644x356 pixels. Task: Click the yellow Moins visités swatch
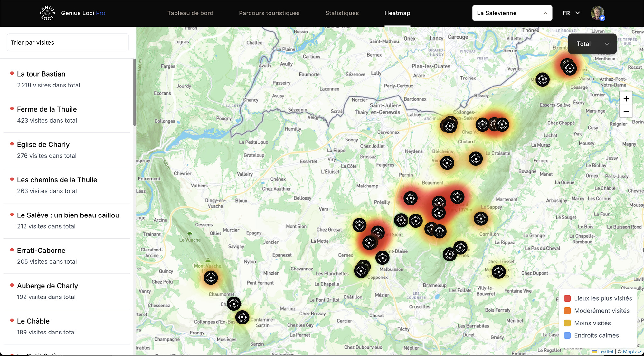tap(567, 323)
